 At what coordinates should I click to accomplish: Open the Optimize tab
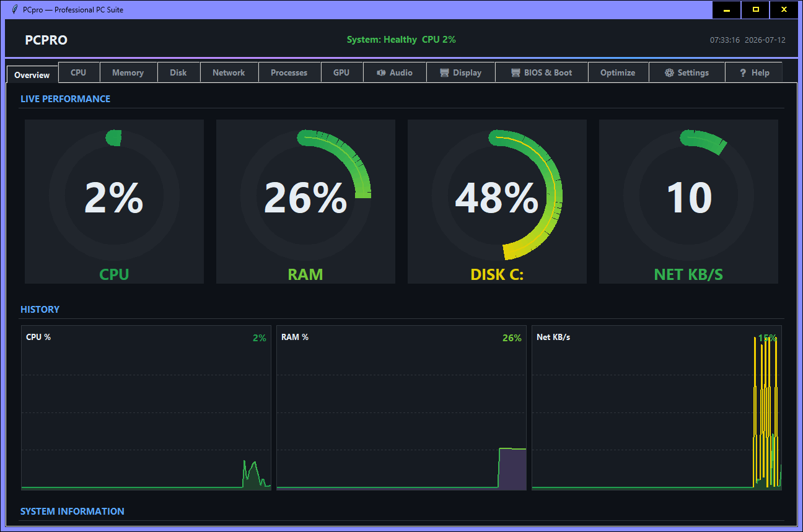(x=618, y=72)
